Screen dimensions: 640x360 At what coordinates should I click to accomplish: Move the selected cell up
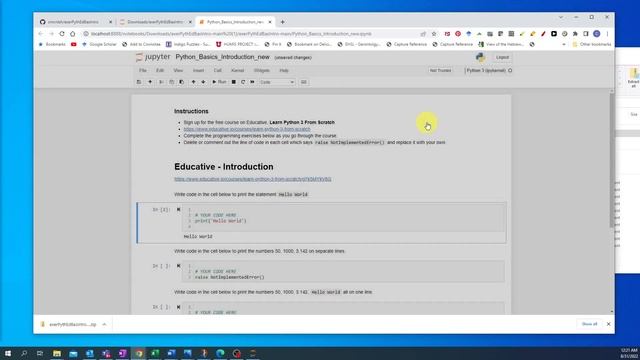193,82
